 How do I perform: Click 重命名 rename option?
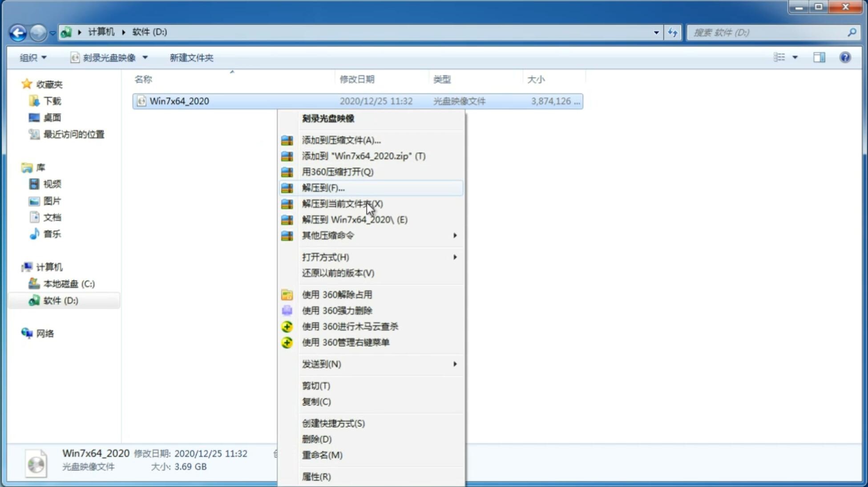322,455
